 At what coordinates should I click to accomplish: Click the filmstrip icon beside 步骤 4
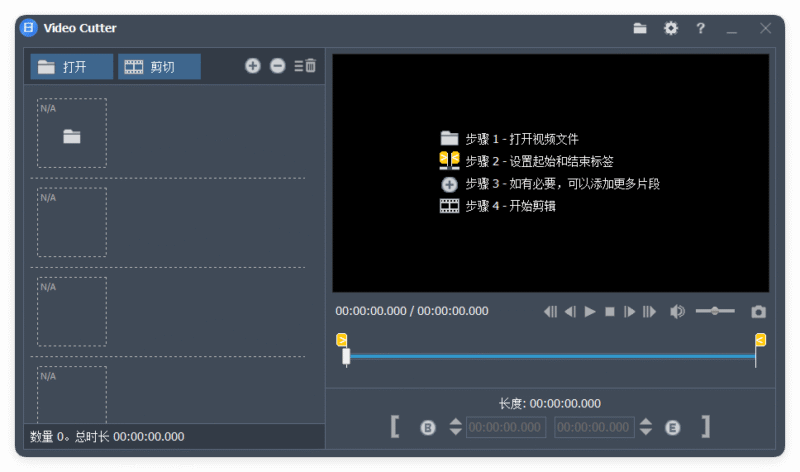tap(449, 206)
